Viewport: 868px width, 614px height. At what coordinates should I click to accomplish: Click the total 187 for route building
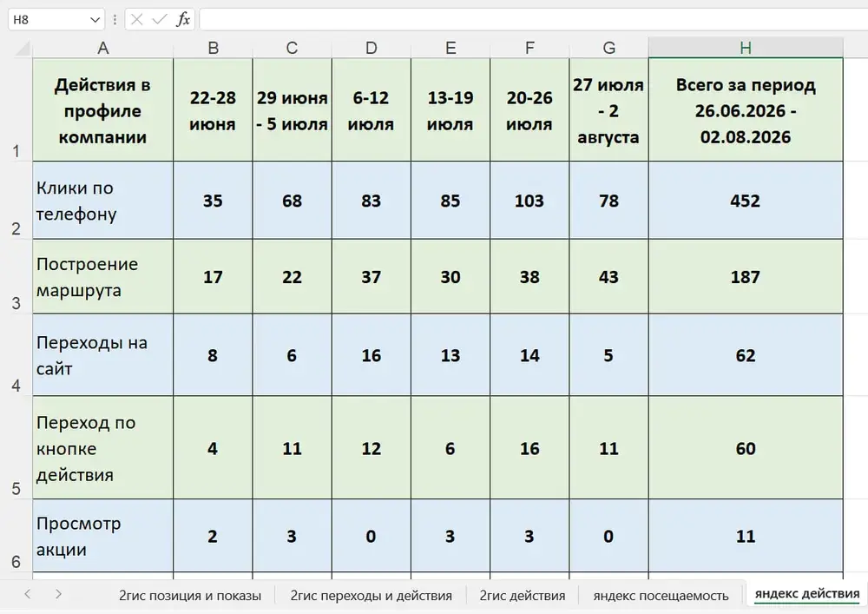click(746, 277)
